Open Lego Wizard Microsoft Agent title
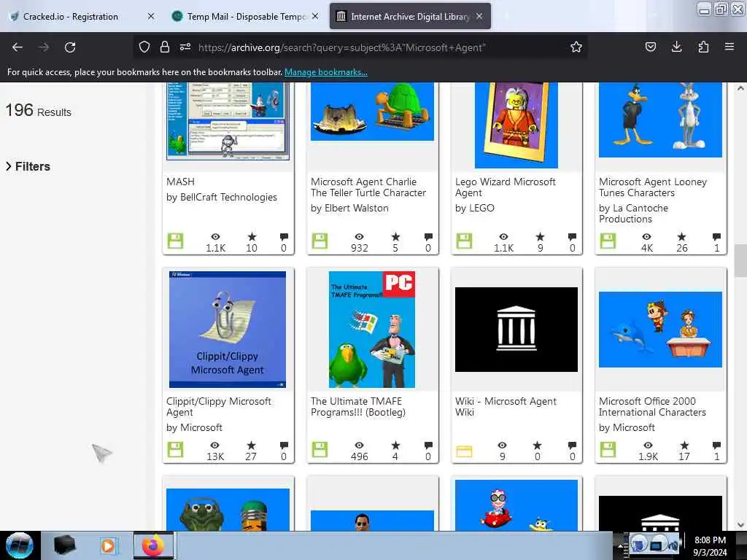747x560 pixels. (x=506, y=187)
